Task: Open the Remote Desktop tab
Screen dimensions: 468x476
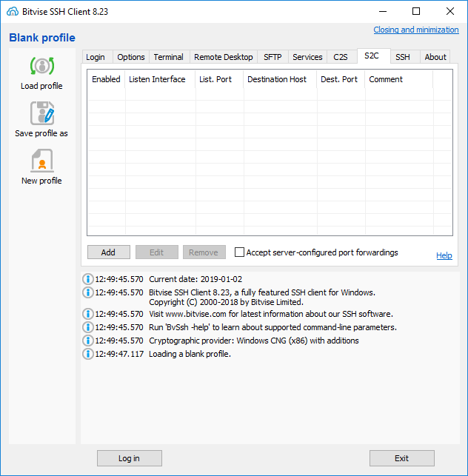Action: 224,57
